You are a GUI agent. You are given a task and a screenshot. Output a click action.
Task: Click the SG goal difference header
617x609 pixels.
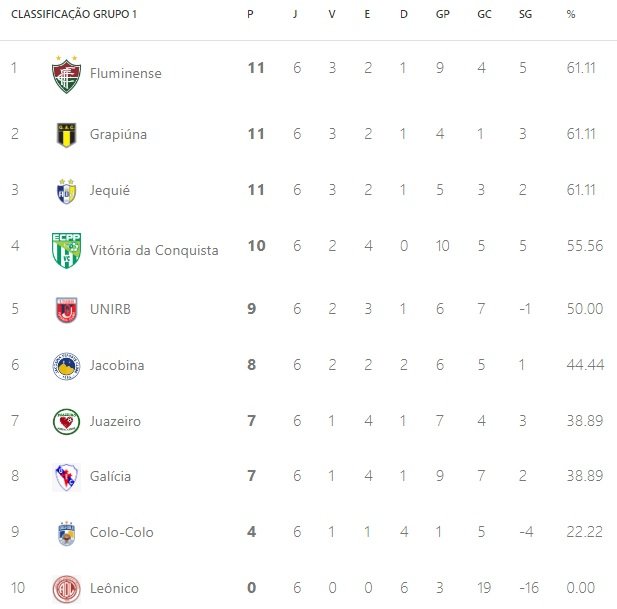[525, 14]
